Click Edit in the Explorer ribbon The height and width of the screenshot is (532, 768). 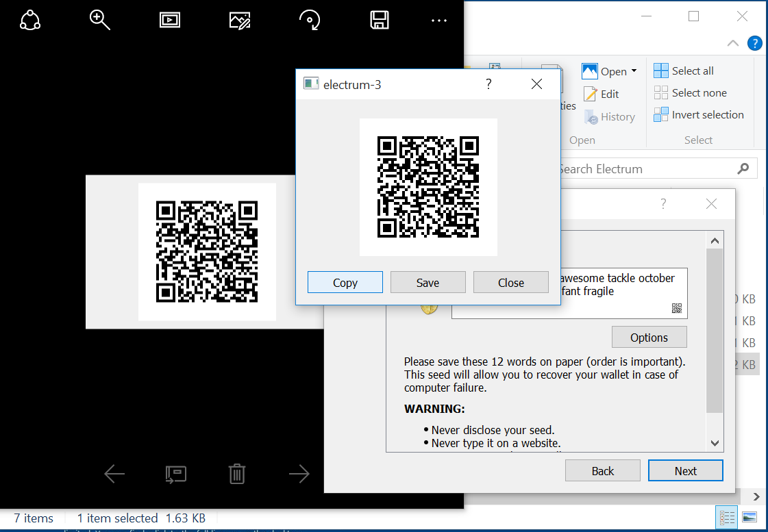pyautogui.click(x=602, y=94)
